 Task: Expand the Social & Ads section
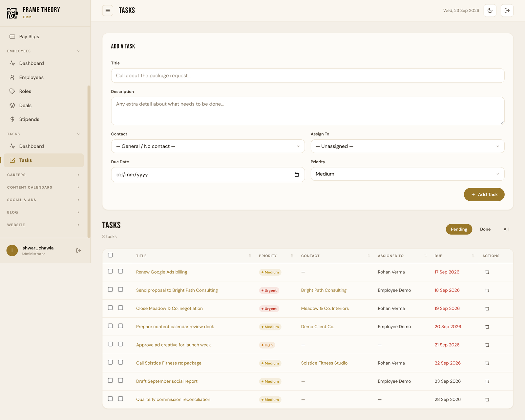click(x=44, y=200)
